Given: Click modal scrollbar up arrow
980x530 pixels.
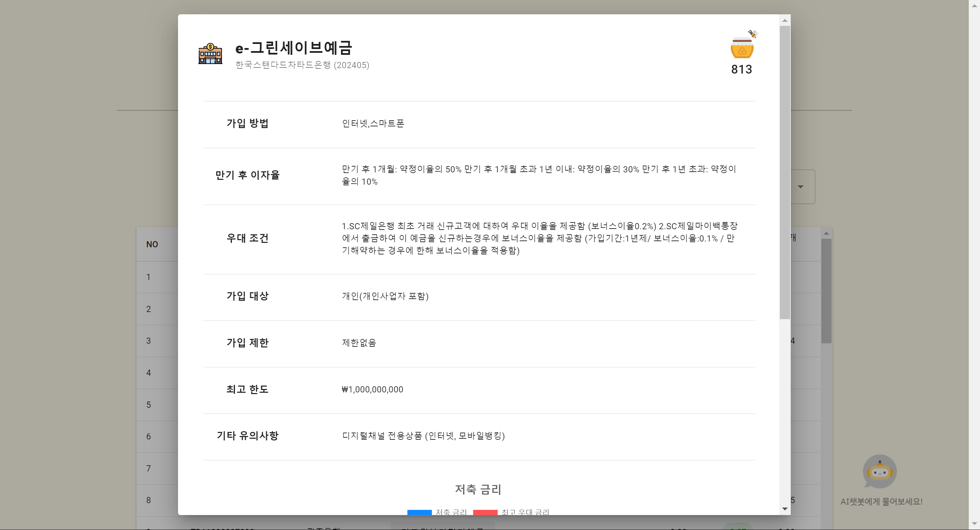Looking at the screenshot, I should (785, 20).
